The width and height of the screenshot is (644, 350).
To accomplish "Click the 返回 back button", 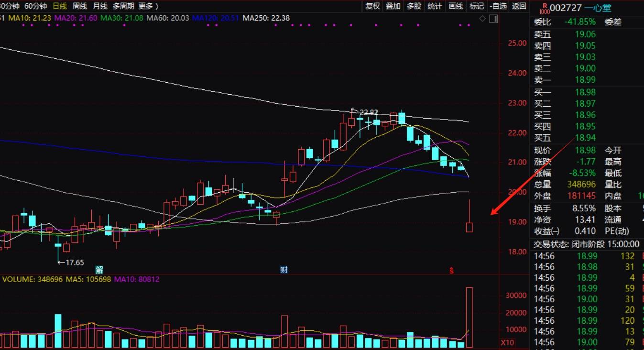I will pyautogui.click(x=519, y=6).
